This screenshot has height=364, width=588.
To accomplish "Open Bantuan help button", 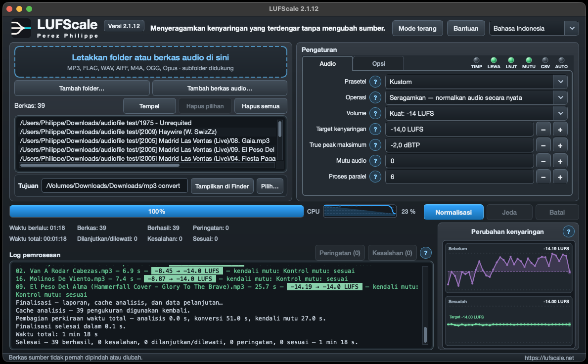I will [466, 29].
